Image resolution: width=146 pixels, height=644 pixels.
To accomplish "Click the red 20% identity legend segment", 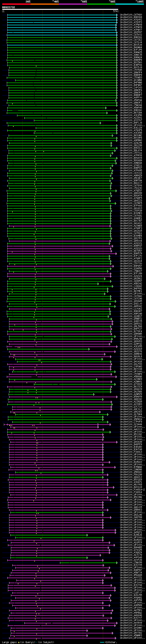I will point(16,4).
